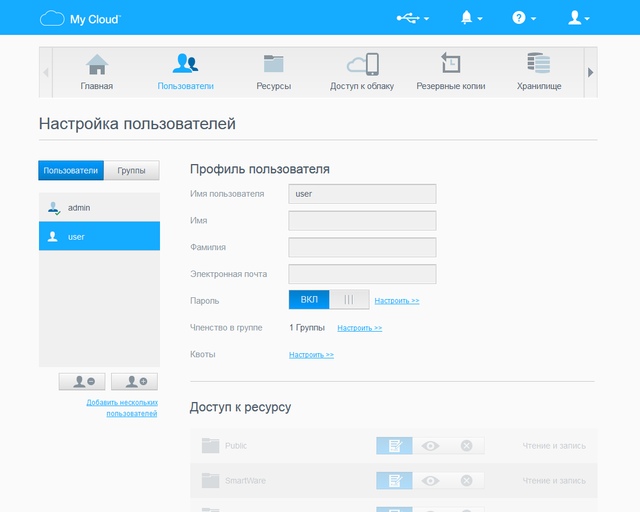
Task: Open Добавить нескольких пользователей link
Action: point(122,408)
